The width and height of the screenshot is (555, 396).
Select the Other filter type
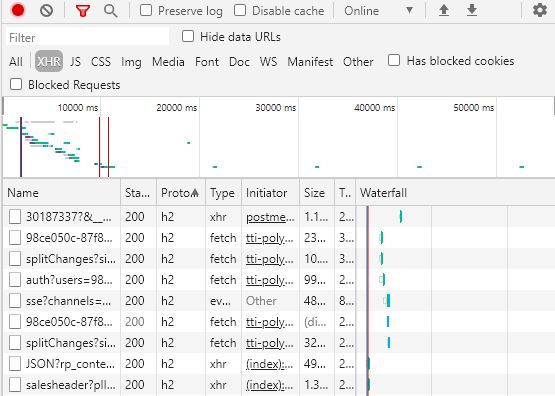pos(358,62)
